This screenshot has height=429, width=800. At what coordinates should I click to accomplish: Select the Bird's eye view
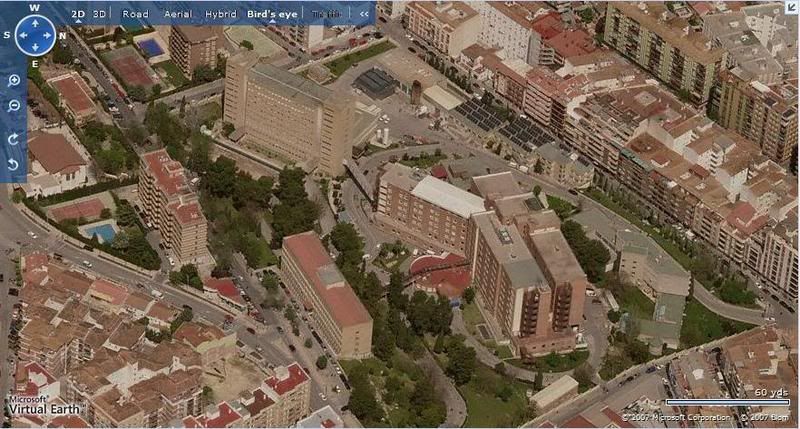(x=272, y=14)
